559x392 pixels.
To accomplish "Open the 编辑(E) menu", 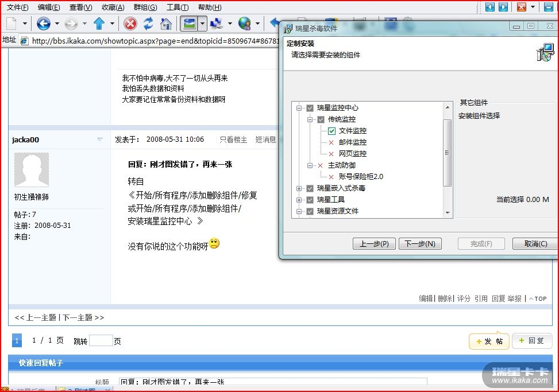I will [x=49, y=7].
